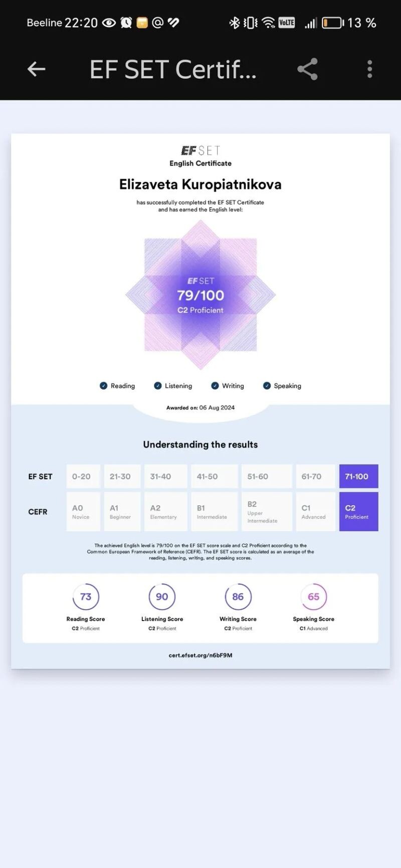401x868 pixels.
Task: Select the 71-100 EF SET score cell
Action: point(358,476)
